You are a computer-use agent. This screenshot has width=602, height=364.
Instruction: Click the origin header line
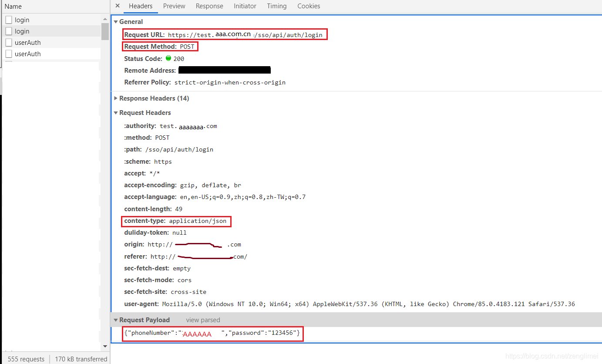pyautogui.click(x=182, y=245)
